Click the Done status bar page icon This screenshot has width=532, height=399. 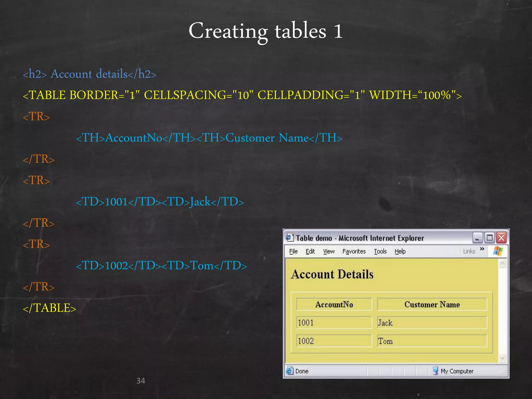290,371
